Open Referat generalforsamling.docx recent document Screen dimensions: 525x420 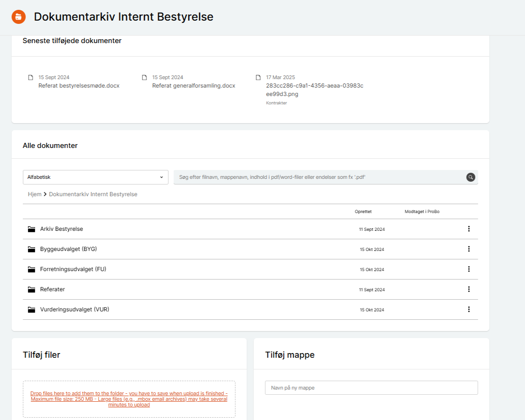pyautogui.click(x=193, y=86)
